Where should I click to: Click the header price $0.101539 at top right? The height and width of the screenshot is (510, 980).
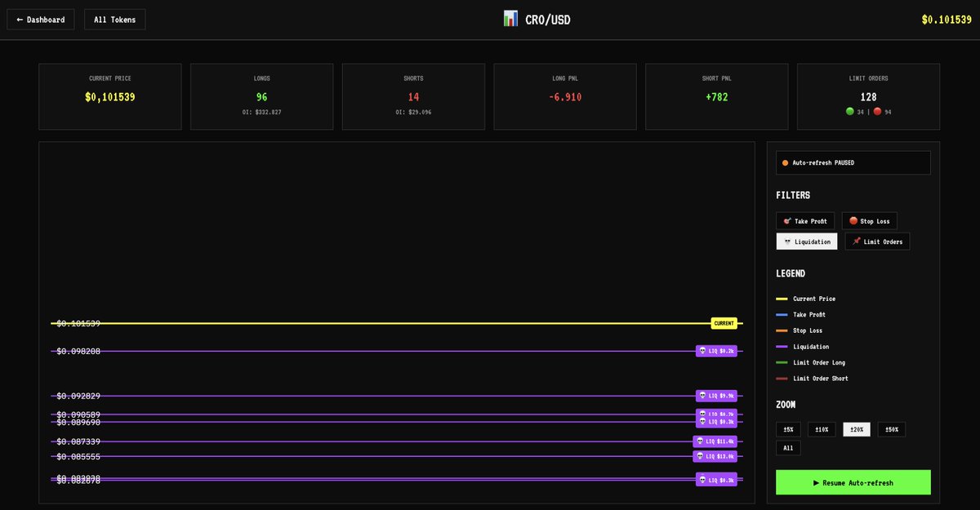point(947,20)
